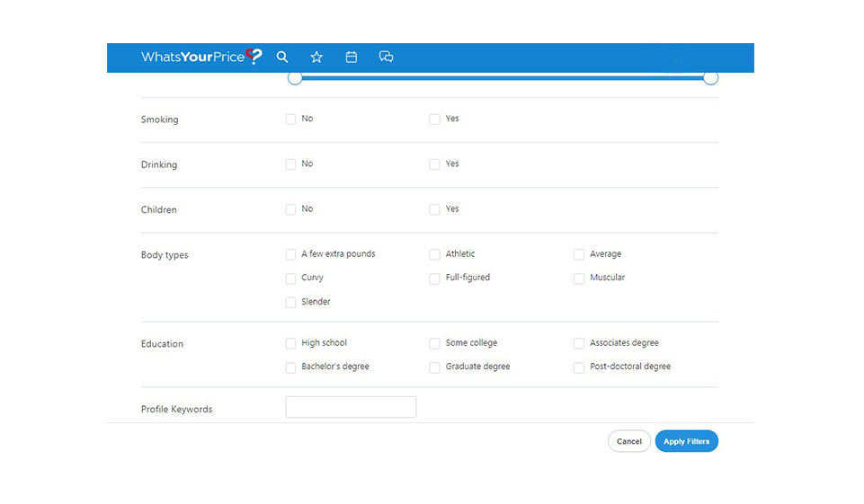Open messages via chat bubbles icon
864x504 pixels.
click(387, 57)
